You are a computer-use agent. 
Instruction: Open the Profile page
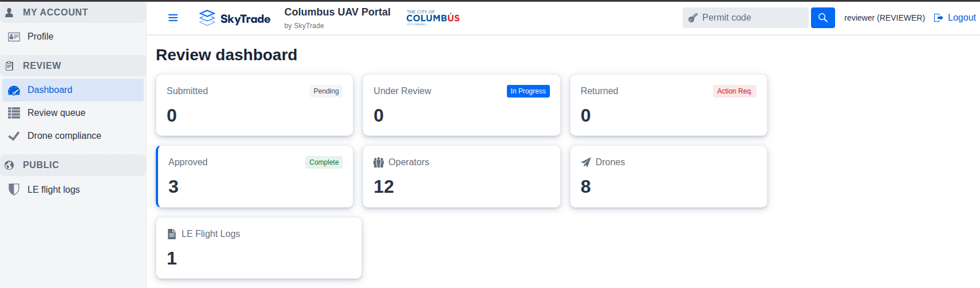(x=73, y=37)
